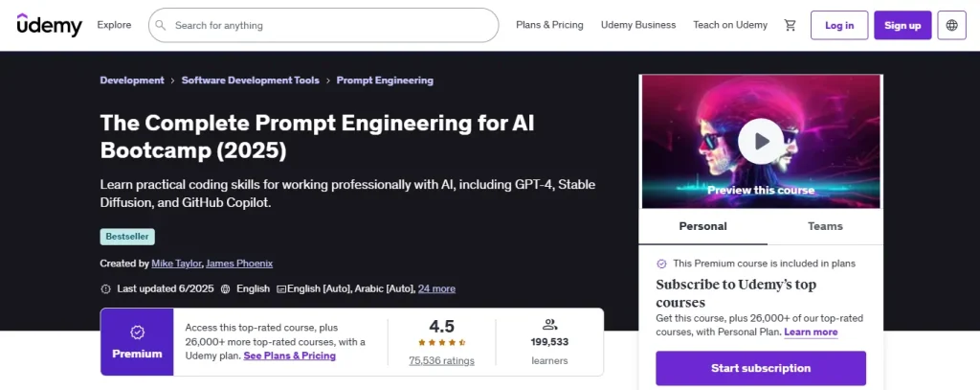
Task: Click the 199,533 learners count
Action: coord(549,342)
